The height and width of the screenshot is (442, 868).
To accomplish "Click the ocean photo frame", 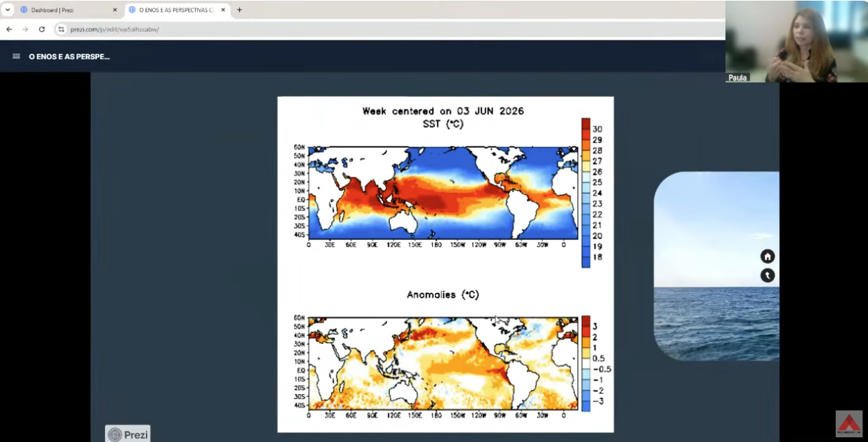I will coord(717,266).
